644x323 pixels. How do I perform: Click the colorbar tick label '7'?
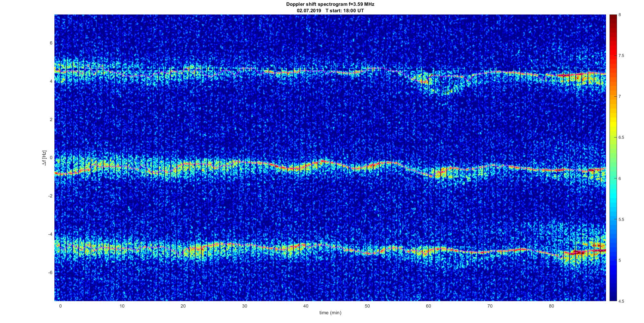click(620, 97)
